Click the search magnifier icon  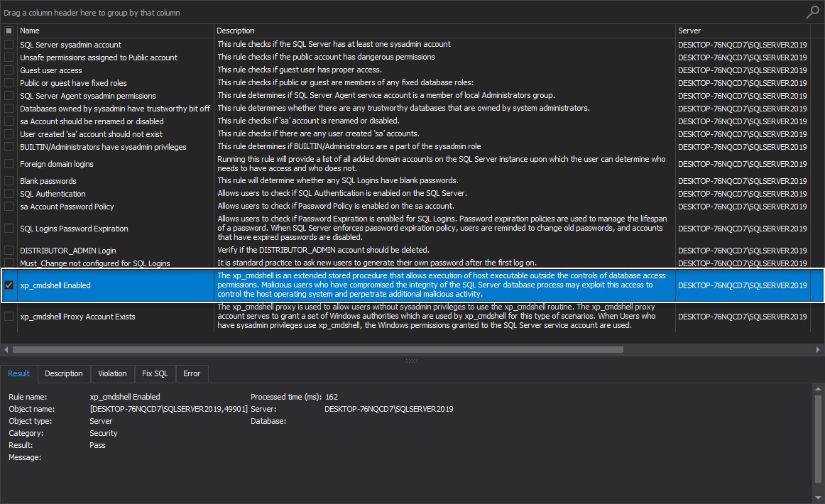[x=812, y=12]
